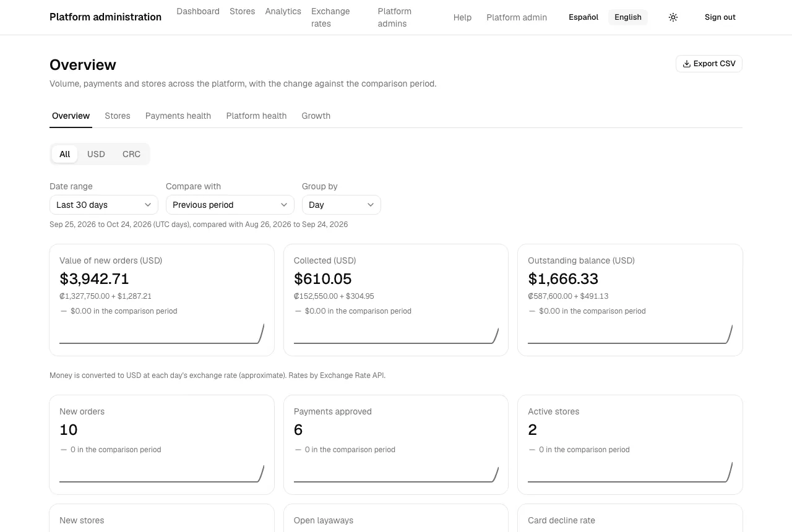Select the CRC currency filter

(x=131, y=154)
